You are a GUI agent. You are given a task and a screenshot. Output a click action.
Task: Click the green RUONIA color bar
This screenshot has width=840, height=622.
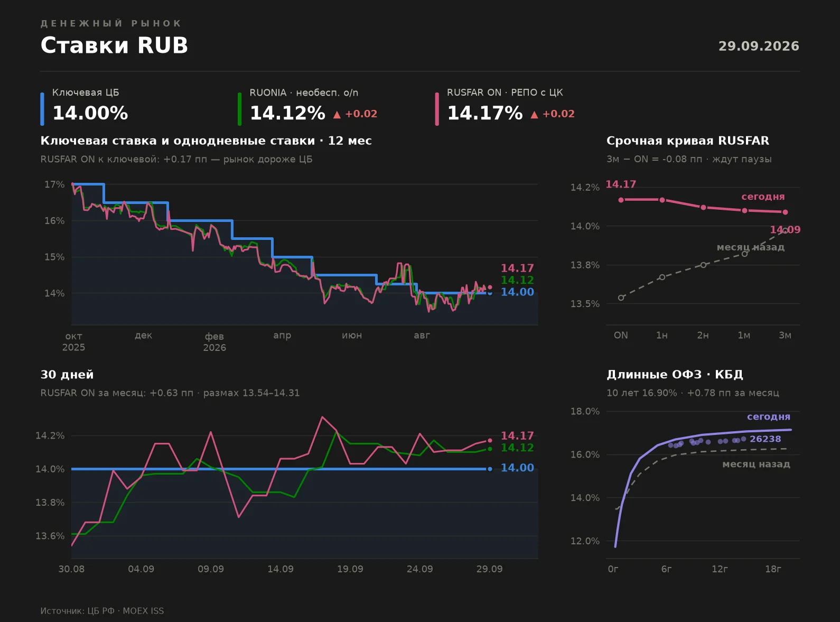click(239, 109)
